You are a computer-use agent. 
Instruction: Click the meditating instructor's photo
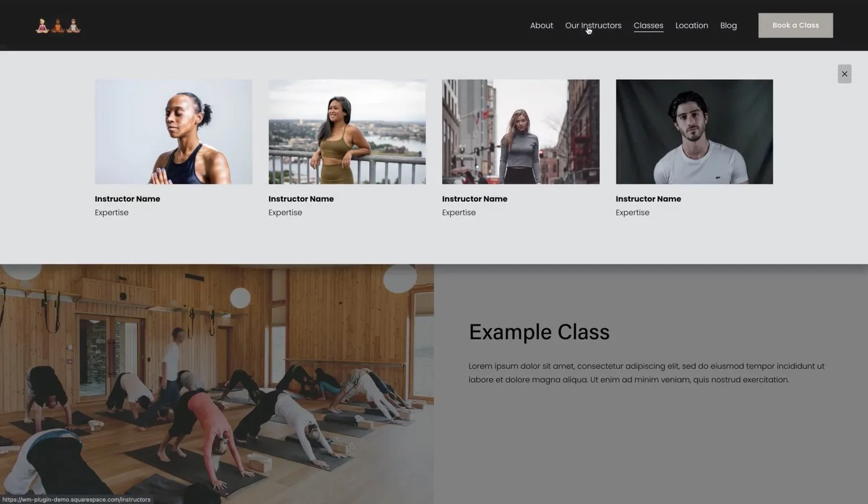(x=174, y=131)
